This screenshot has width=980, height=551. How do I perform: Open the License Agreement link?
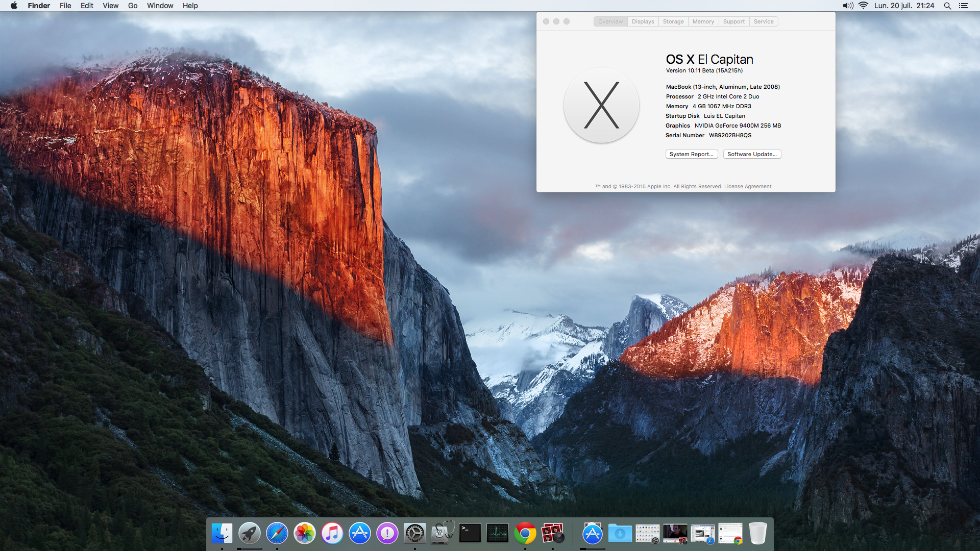(x=748, y=187)
